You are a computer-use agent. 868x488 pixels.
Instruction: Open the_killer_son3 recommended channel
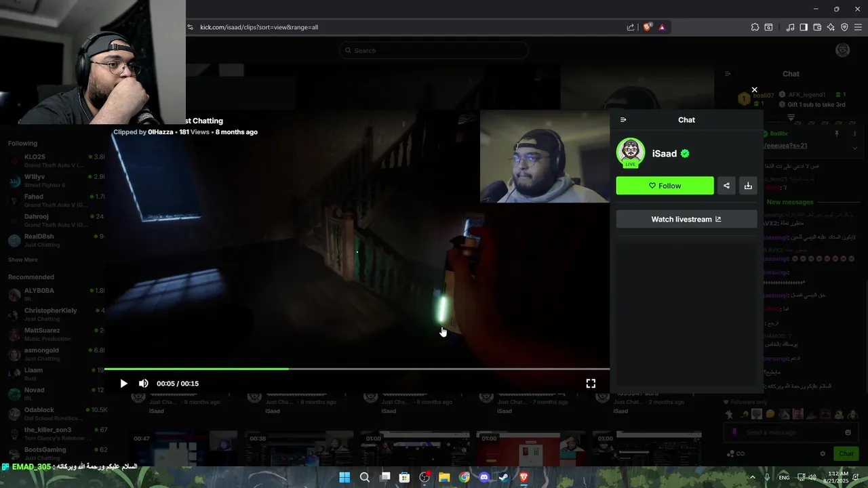click(54, 433)
